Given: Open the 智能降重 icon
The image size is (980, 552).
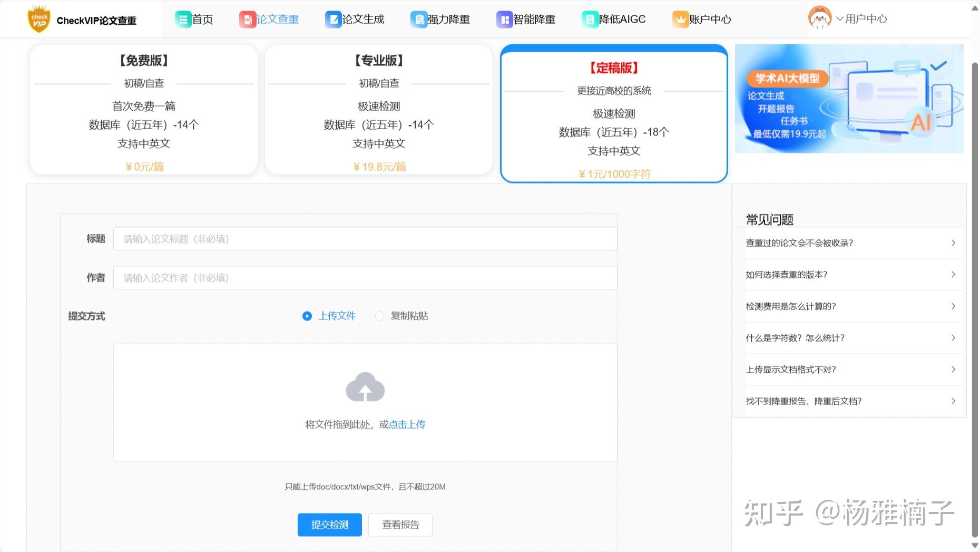Looking at the screenshot, I should pyautogui.click(x=504, y=19).
